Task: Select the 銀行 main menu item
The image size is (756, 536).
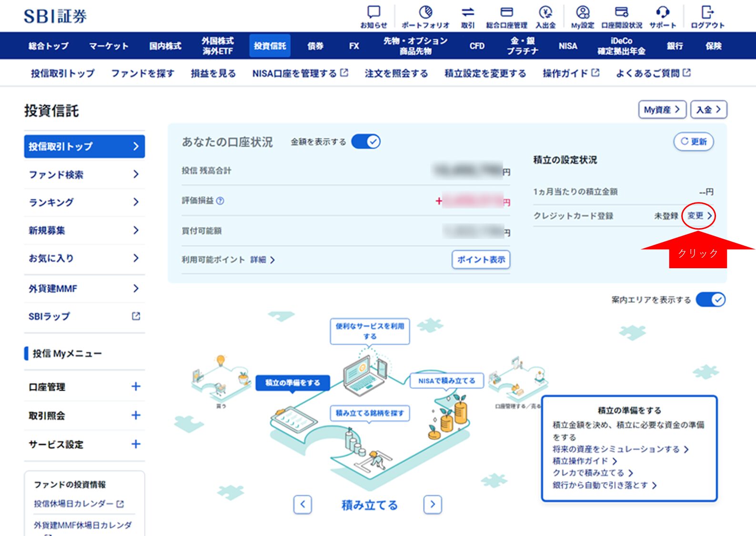Action: [x=675, y=46]
